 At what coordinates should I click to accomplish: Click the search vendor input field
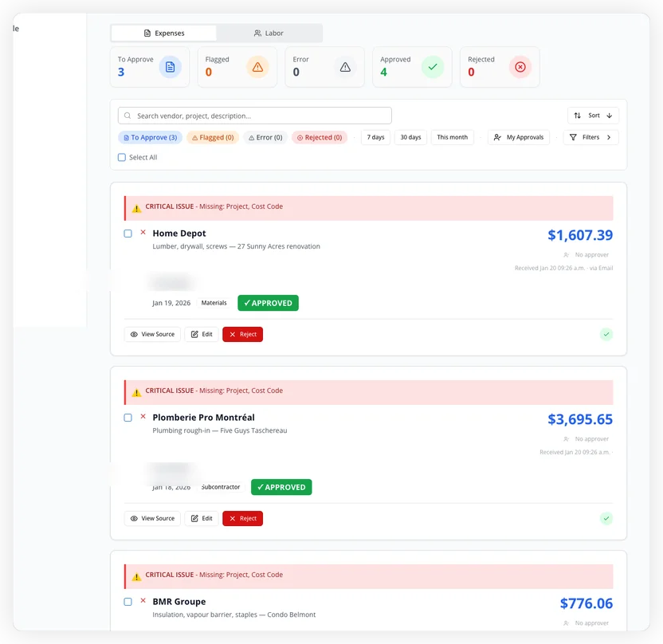click(253, 115)
